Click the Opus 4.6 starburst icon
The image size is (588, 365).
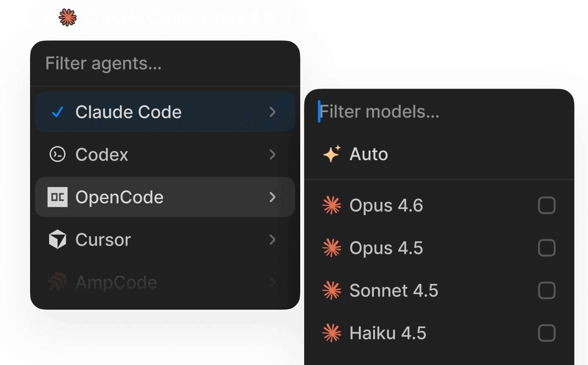coord(332,205)
